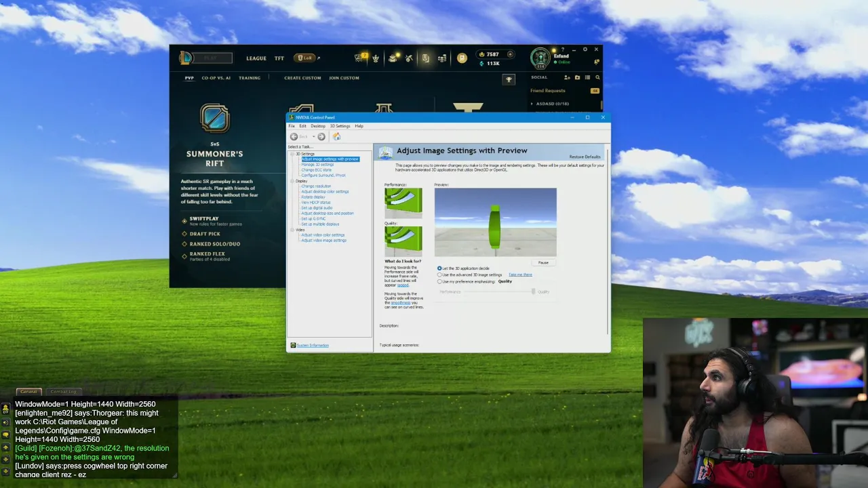Open the crafting hammer icon in League header
Image resolution: width=868 pixels, height=488 pixels.
[x=409, y=58]
